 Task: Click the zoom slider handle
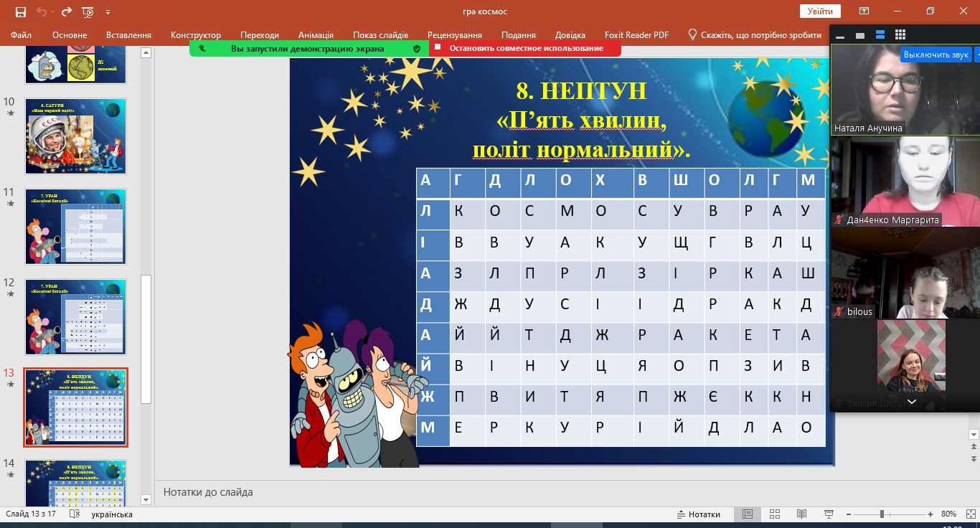(x=882, y=514)
